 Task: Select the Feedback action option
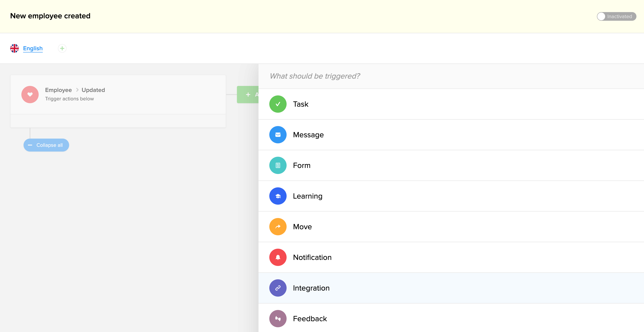click(310, 319)
